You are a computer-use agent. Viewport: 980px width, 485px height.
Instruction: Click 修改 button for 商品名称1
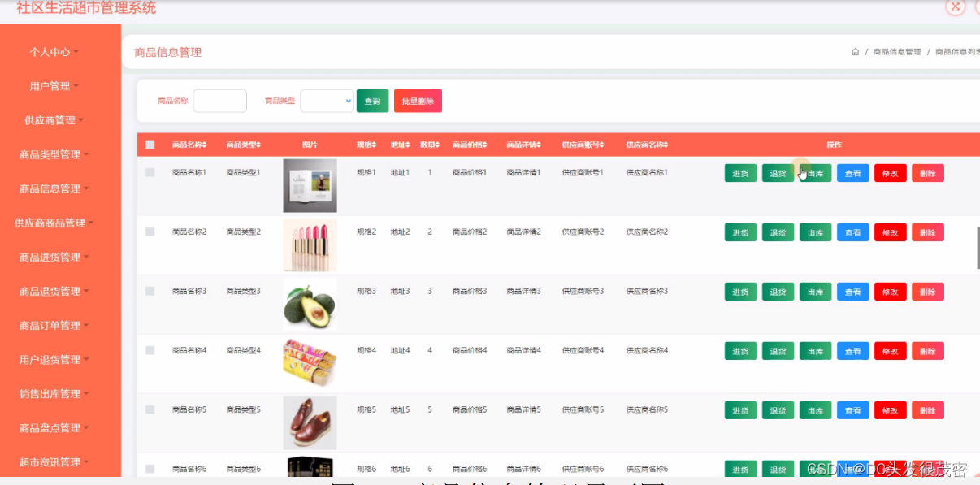890,173
